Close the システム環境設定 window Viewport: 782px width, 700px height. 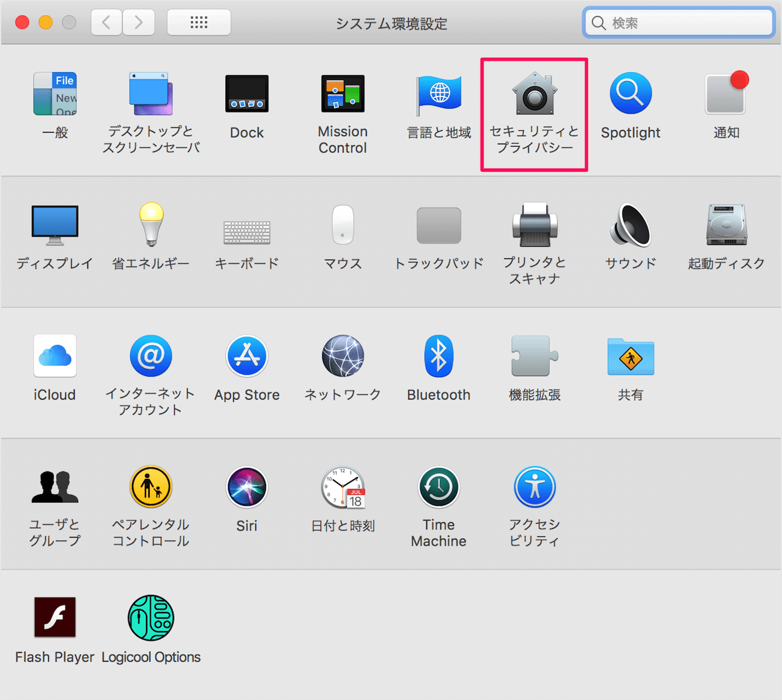pos(22,23)
